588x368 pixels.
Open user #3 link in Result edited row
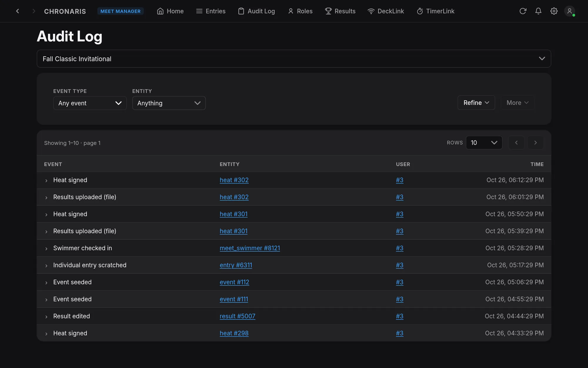click(x=400, y=316)
